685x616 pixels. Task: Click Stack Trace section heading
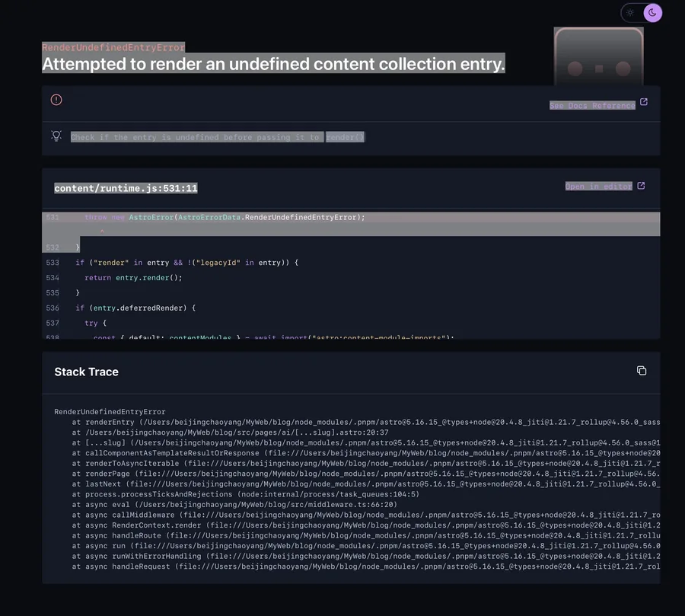click(x=87, y=372)
